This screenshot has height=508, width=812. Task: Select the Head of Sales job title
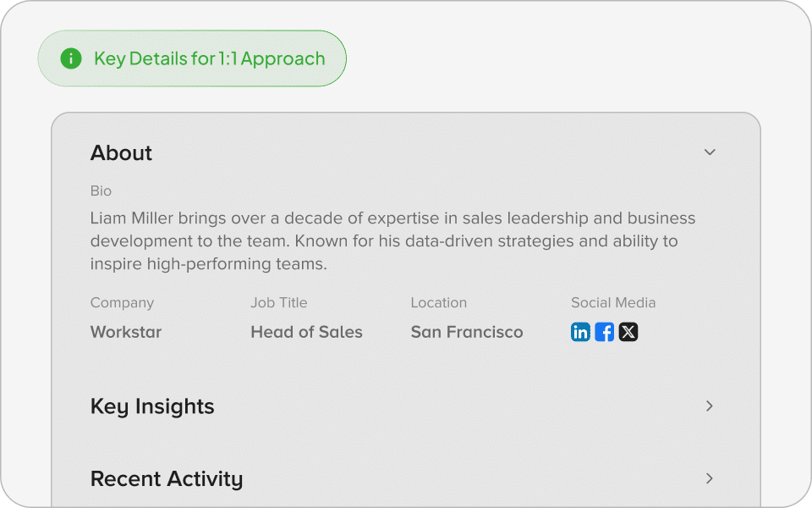pos(306,333)
